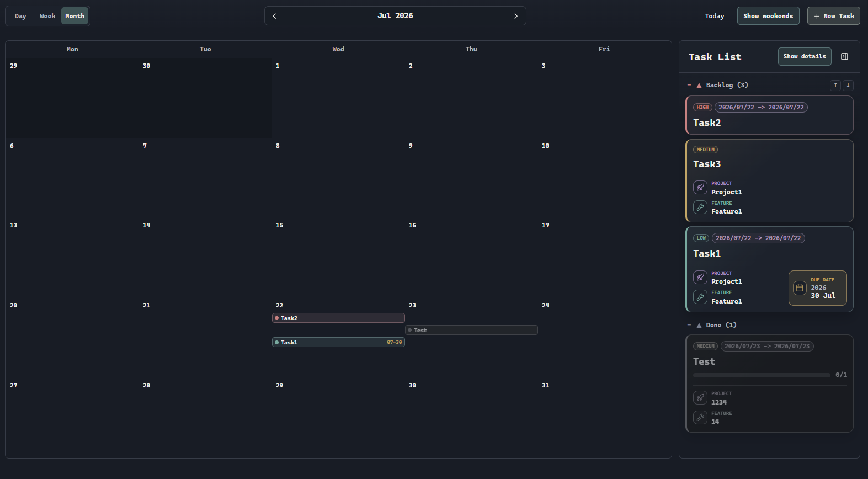Select calendar day 31
Screen dimensions: 868x479
coord(545,385)
